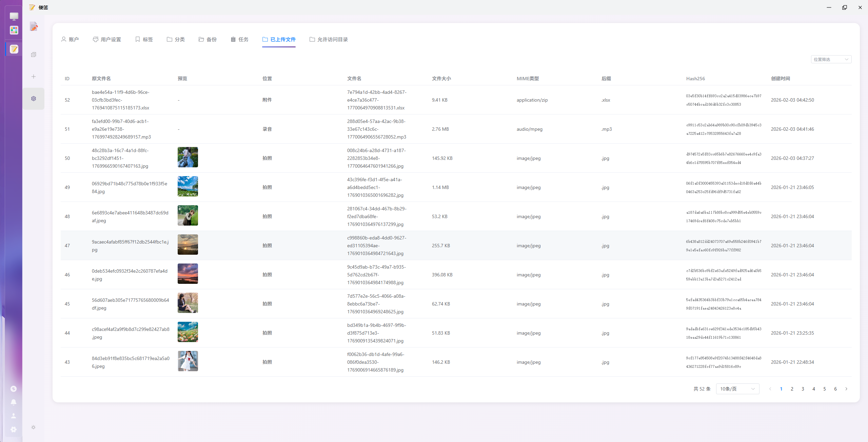Toggle the sun light/dark theme icon
The width and height of the screenshot is (868, 442).
click(34, 427)
